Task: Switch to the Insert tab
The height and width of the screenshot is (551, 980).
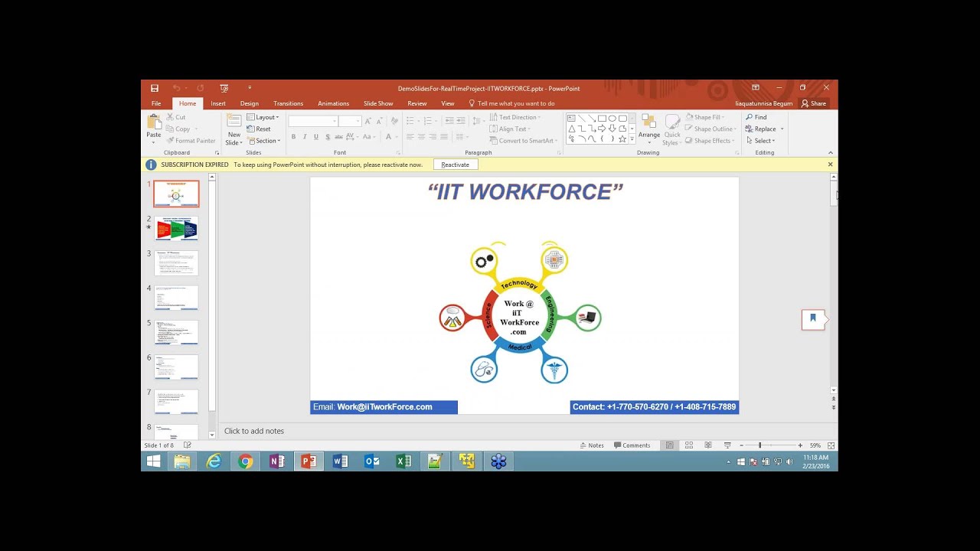Action: click(x=218, y=103)
